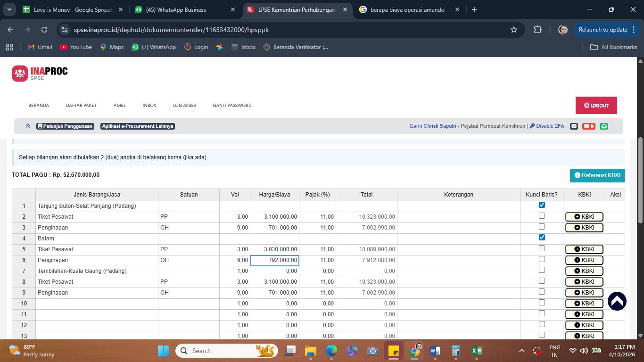644x362 pixels.
Task: Open the GANTI PASSWORD menu
Action: [x=232, y=105]
